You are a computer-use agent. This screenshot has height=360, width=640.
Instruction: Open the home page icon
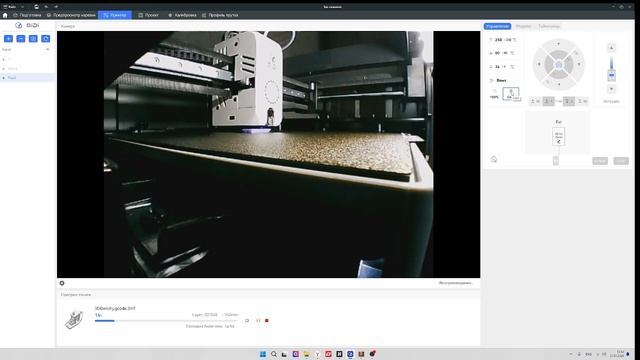click(5, 15)
